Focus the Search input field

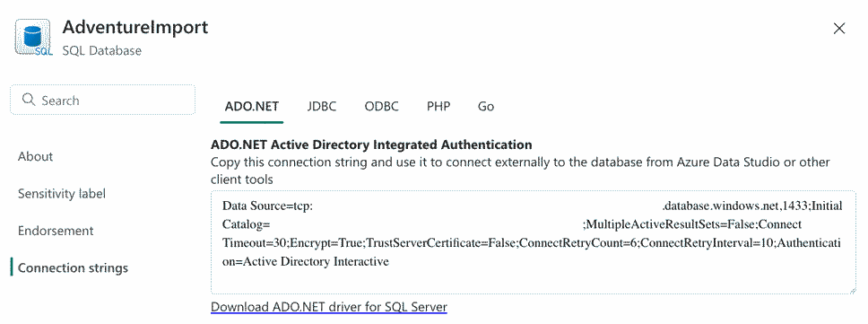(x=103, y=101)
